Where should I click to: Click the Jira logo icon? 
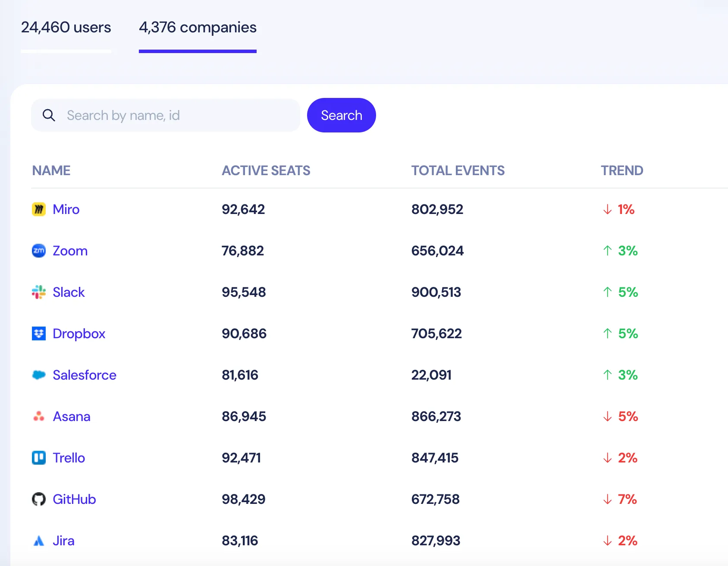click(38, 541)
